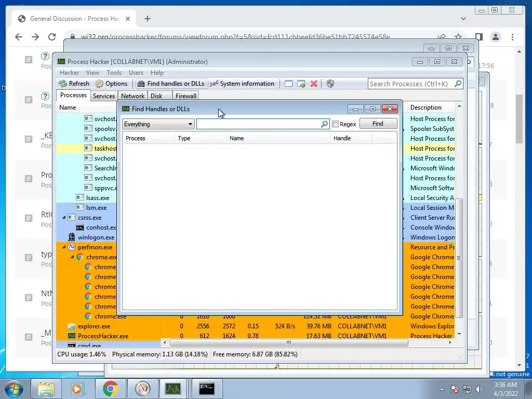Click the magnifier icon in Find Handles filter
The image size is (532, 399).
pos(324,124)
